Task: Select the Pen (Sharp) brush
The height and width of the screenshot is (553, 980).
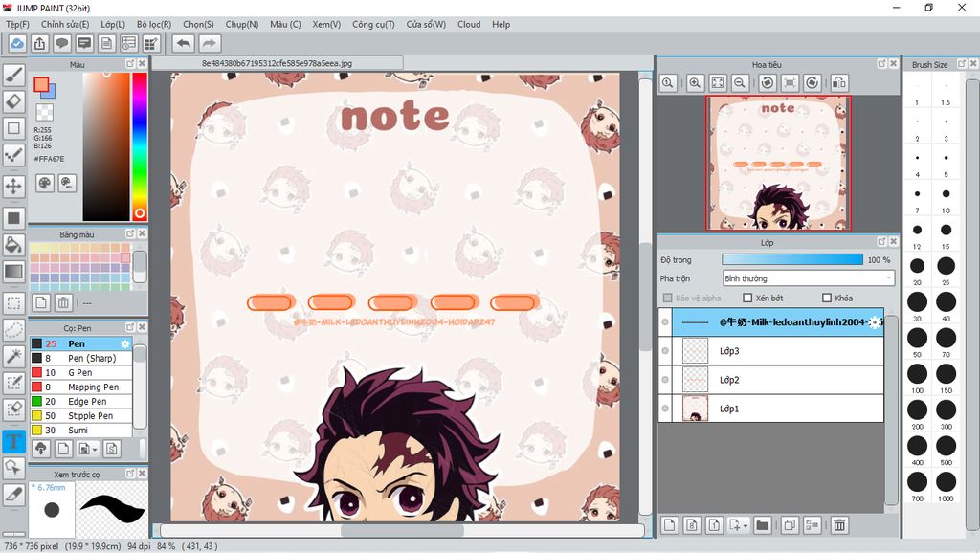Action: (x=81, y=358)
